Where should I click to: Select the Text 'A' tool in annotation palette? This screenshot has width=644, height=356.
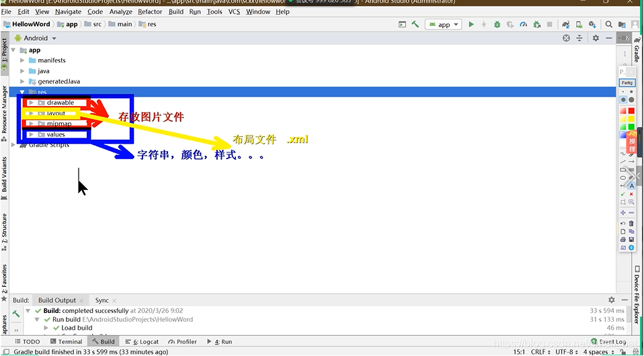[632, 186]
